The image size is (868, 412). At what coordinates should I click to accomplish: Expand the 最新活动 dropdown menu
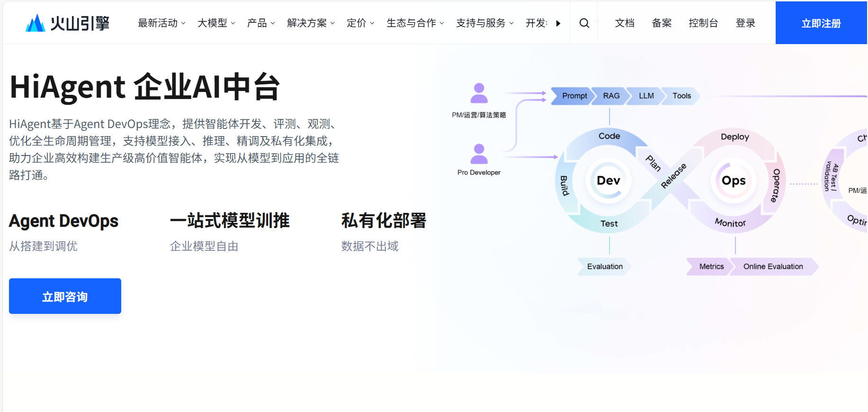pyautogui.click(x=161, y=23)
